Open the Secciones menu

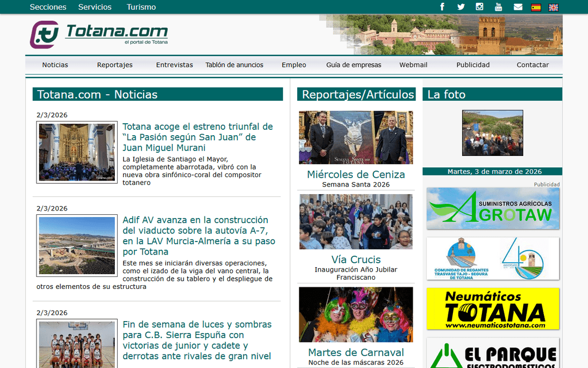pos(48,7)
